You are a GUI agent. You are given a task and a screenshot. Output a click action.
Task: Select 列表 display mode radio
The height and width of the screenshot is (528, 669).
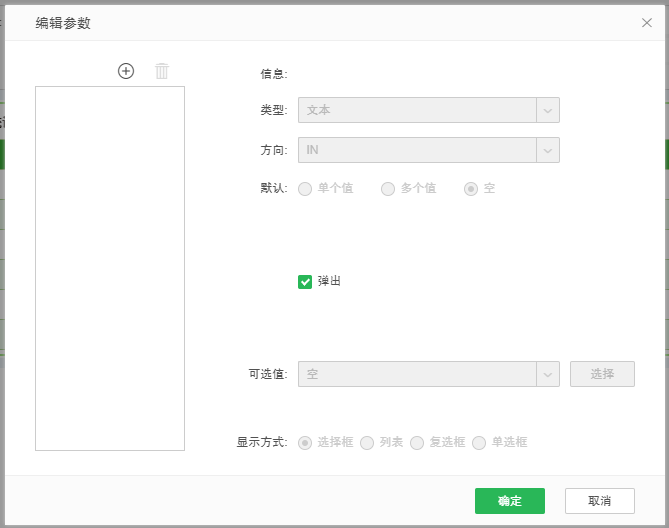(x=367, y=442)
